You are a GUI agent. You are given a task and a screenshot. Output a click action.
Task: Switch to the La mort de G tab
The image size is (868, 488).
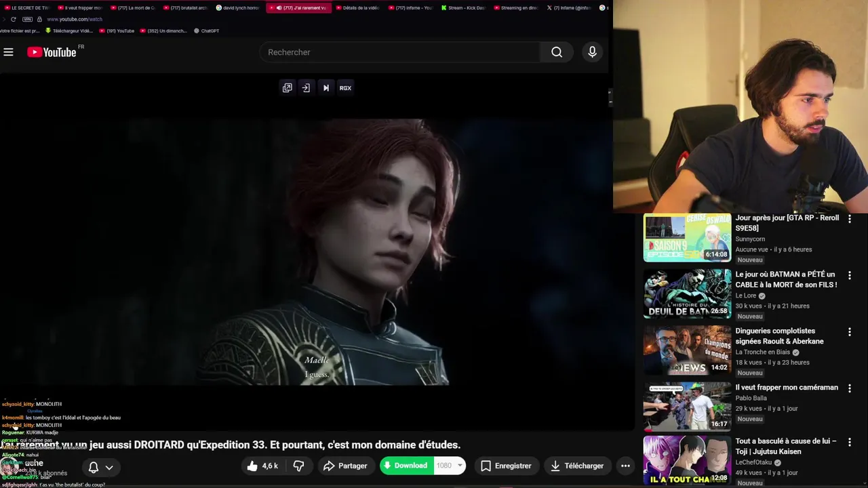click(x=132, y=7)
